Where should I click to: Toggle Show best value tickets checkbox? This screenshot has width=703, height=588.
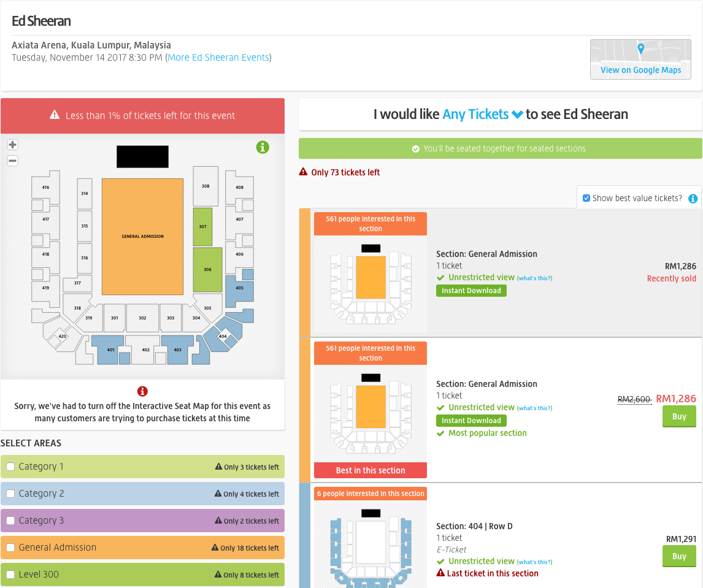(x=586, y=198)
